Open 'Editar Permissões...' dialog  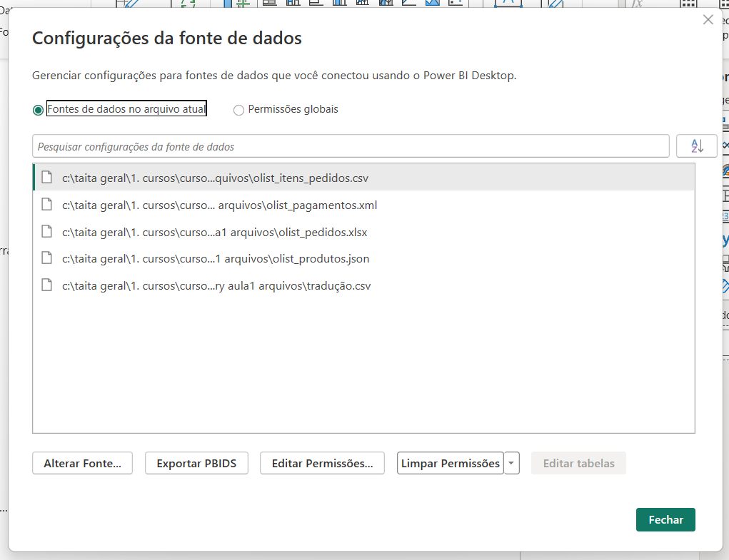point(322,463)
